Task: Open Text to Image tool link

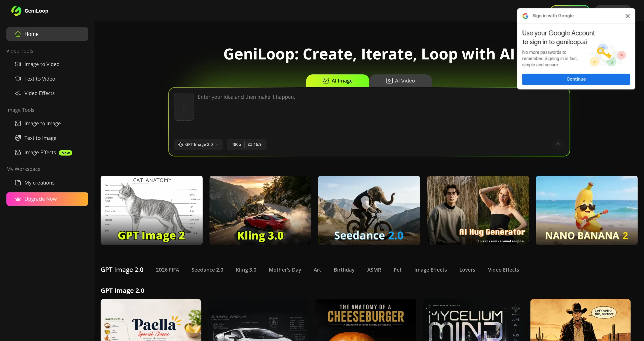Action: (x=47, y=138)
